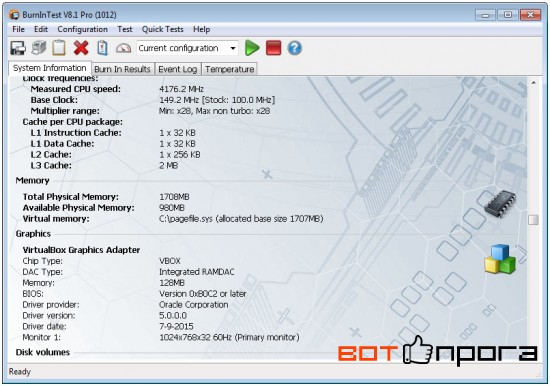Click the scrollbar up arrow
Screen dimensions: 550x386
tap(533, 83)
